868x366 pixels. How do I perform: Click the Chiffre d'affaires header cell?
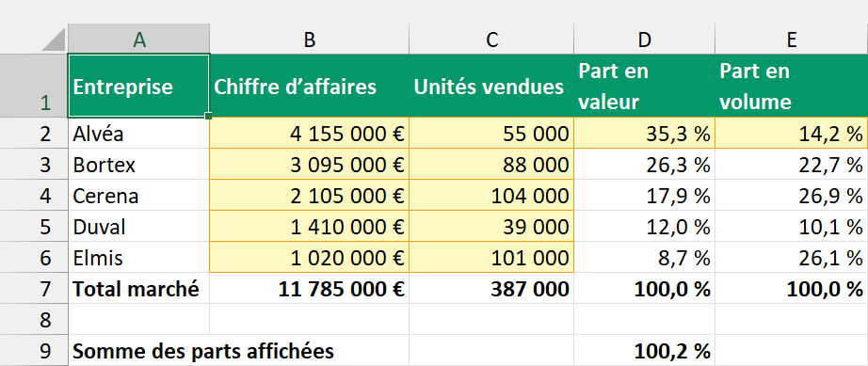click(310, 86)
